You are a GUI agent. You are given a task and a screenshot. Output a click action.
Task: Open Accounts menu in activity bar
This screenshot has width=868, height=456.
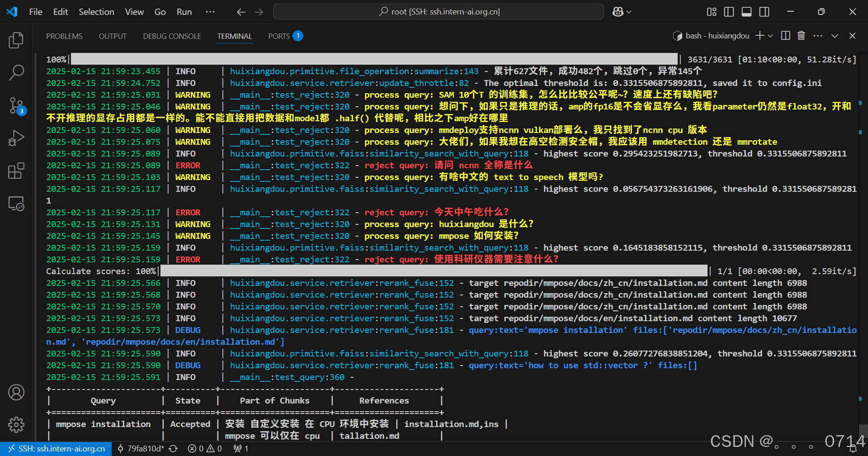click(x=16, y=392)
